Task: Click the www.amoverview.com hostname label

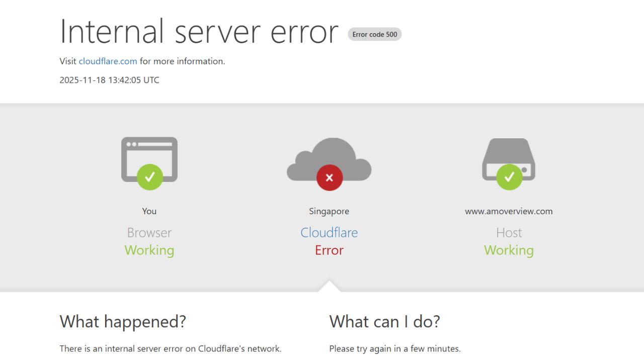Action: (509, 211)
